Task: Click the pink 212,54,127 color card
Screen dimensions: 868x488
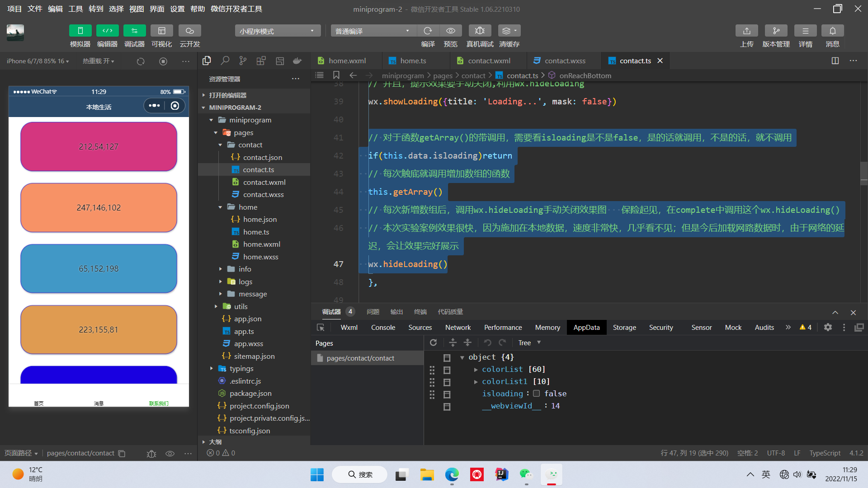Action: click(x=99, y=146)
